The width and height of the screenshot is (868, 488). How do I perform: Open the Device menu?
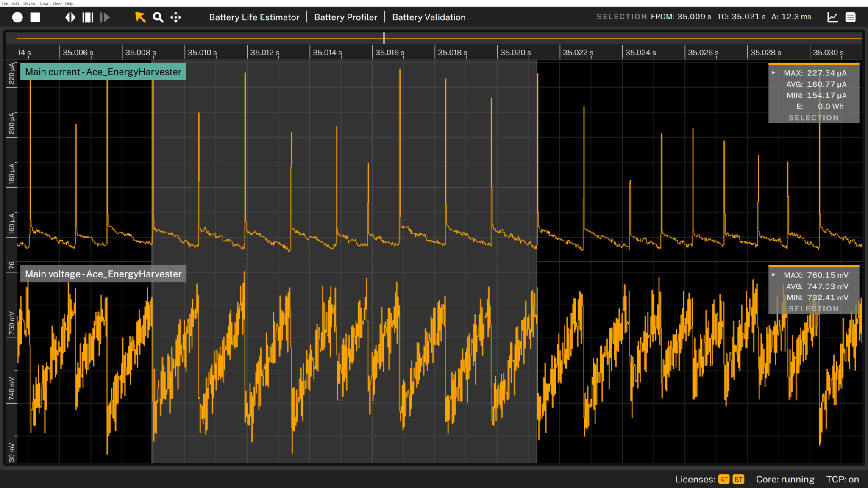click(x=29, y=3)
